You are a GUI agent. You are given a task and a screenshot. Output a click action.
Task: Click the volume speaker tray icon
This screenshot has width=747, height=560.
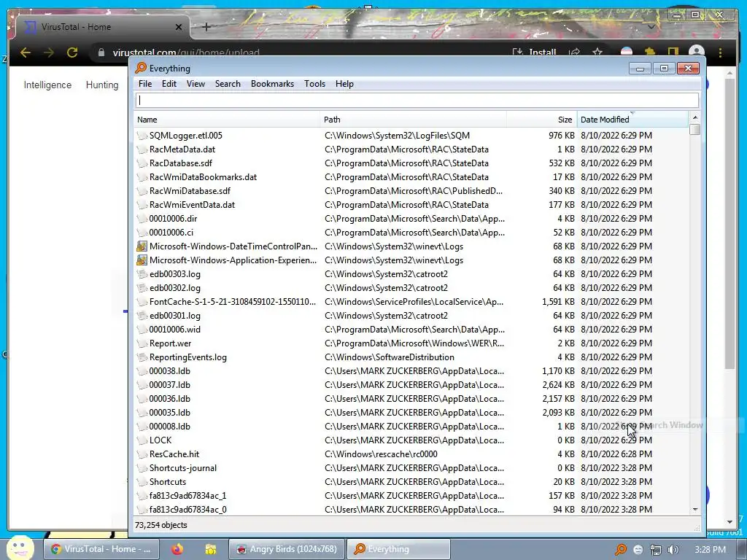pos(673,550)
